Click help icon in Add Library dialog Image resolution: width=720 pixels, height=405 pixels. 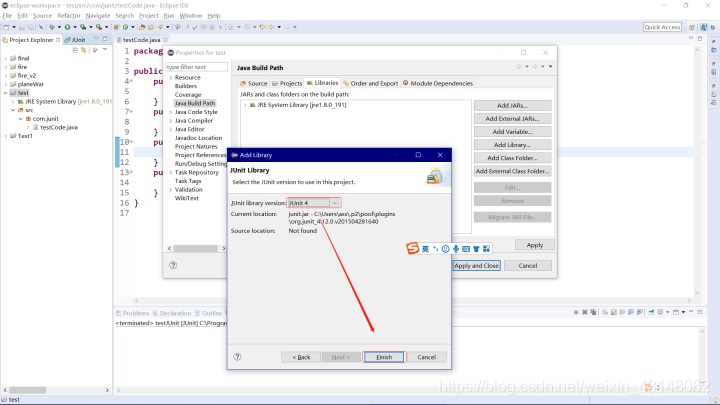pos(237,357)
